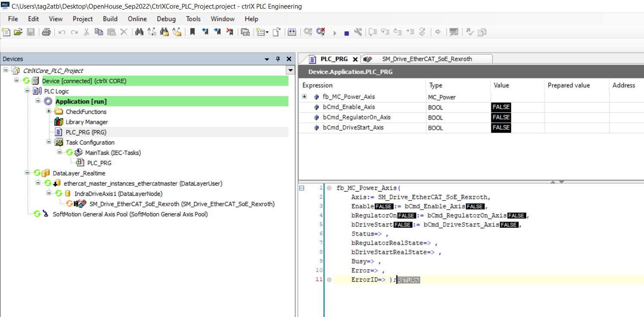This screenshot has width=644, height=317.
Task: Switch to the SM_Drive_EtherCAT_SoE_Rexroth tab
Action: tap(426, 59)
